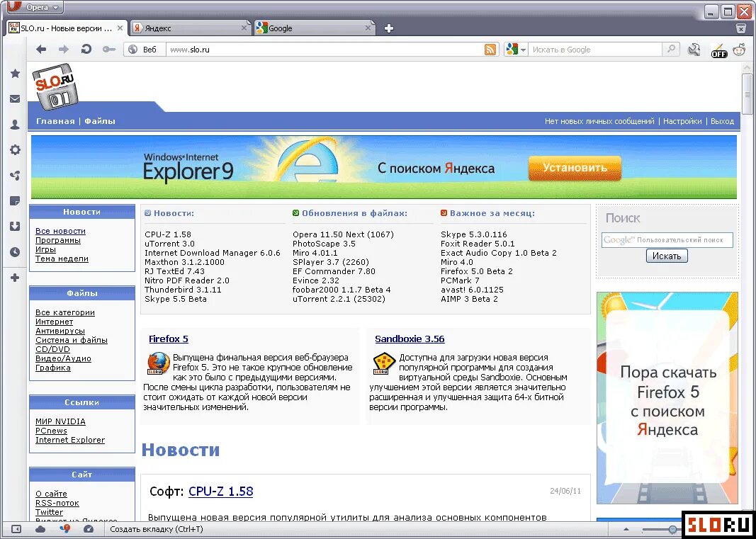Click the Opera Unite status bar icon

pos(64,529)
